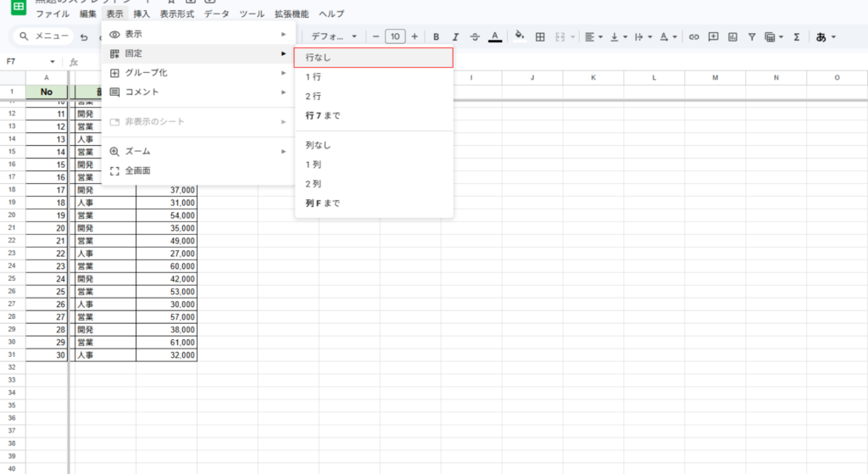Toggle strikethrough text formatting
Image resolution: width=868 pixels, height=474 pixels.
click(x=475, y=36)
